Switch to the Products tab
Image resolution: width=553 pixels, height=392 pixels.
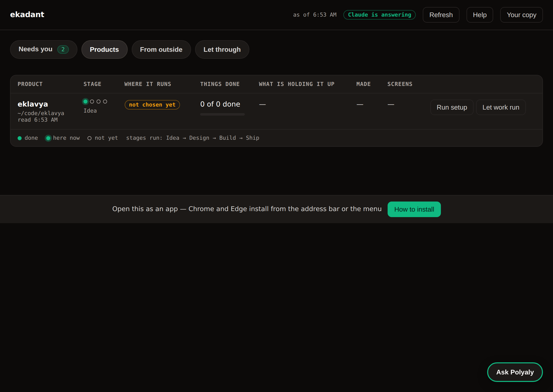coord(104,50)
